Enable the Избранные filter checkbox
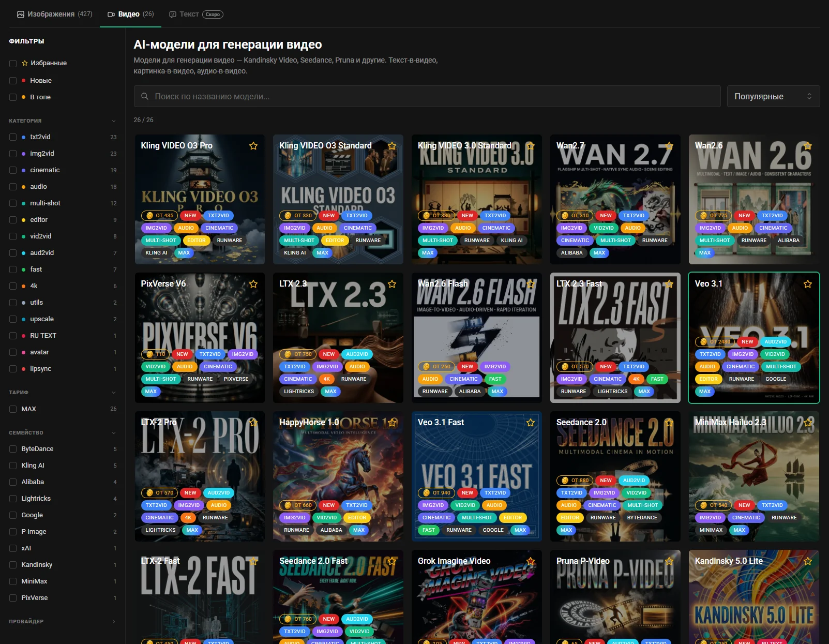The width and height of the screenshot is (829, 644). click(13, 63)
